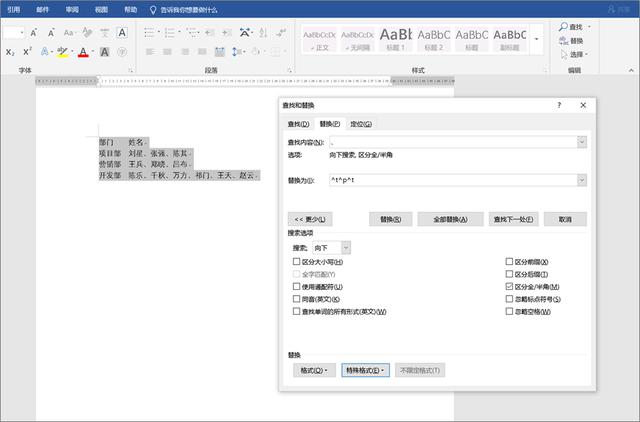This screenshot has width=640, height=422.
Task: Open the Review ribbon tab
Action: (x=72, y=9)
